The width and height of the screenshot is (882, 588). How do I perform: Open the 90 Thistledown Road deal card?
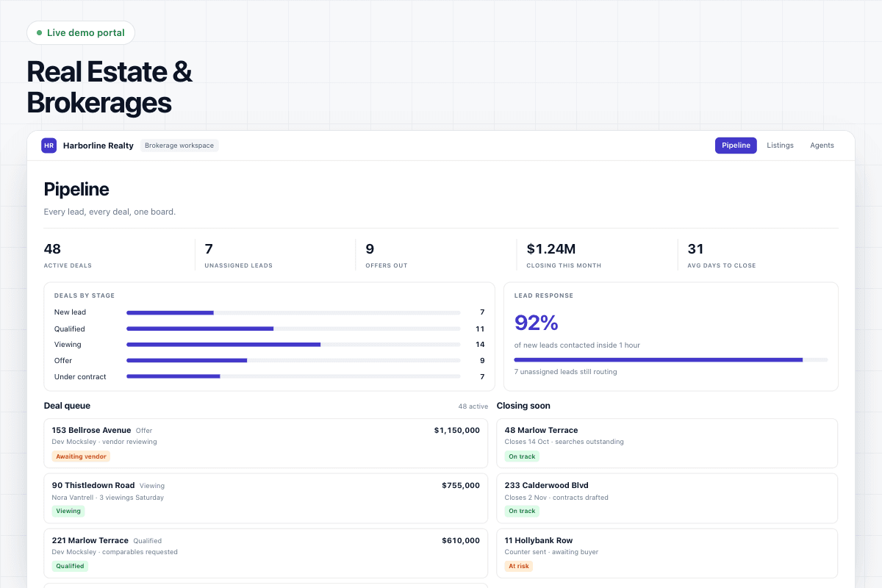[266, 498]
